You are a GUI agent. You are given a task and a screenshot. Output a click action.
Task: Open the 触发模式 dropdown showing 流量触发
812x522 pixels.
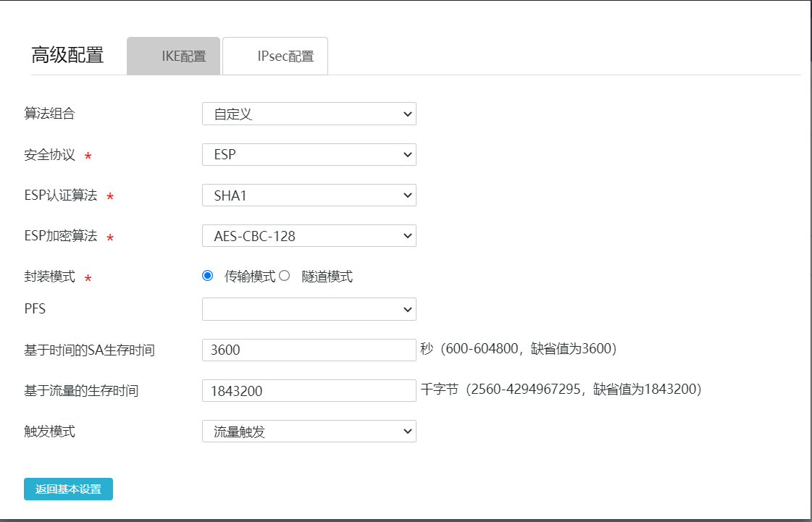point(309,432)
